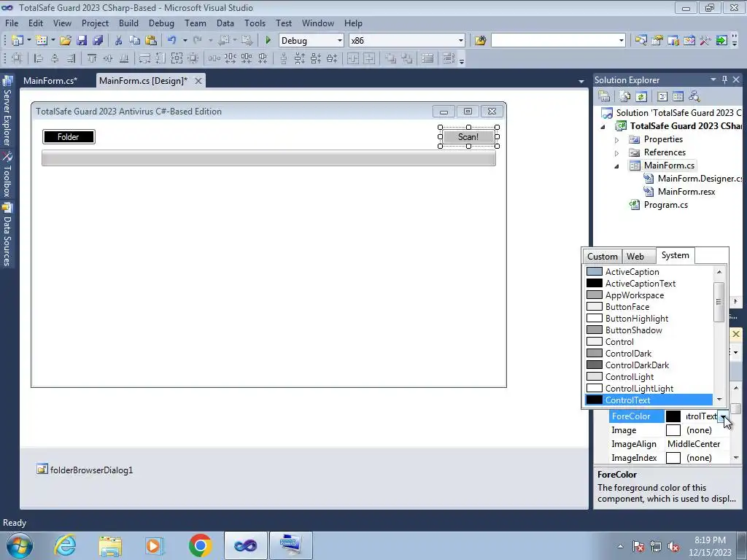Select folderBrowserDialog1 in component tray
Image resolution: width=747 pixels, height=560 pixels.
(x=85, y=470)
